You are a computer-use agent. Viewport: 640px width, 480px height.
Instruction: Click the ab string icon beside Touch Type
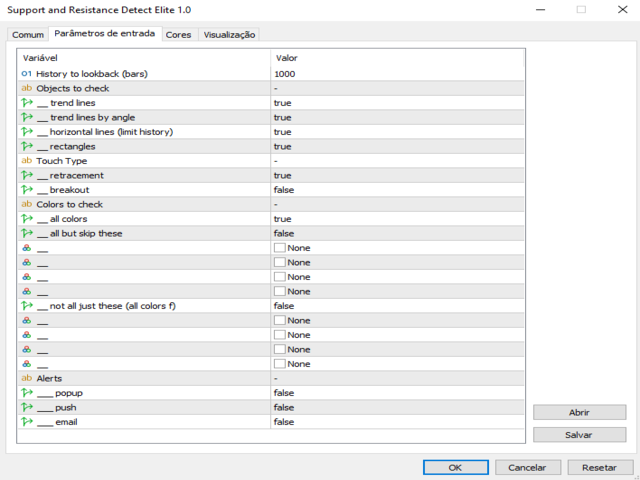27,161
